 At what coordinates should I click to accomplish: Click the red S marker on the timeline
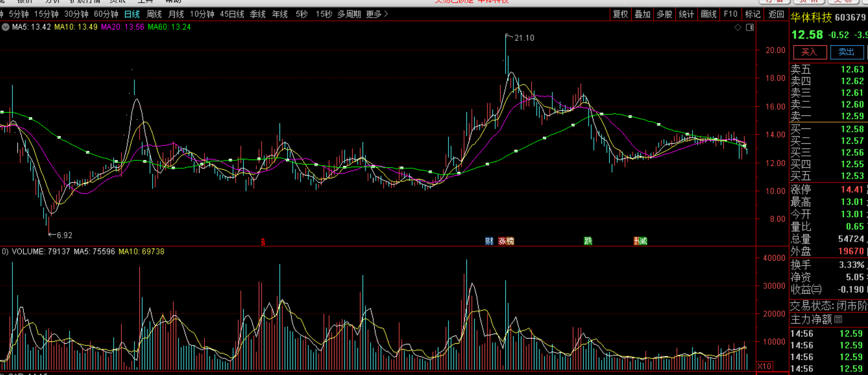coord(263,242)
